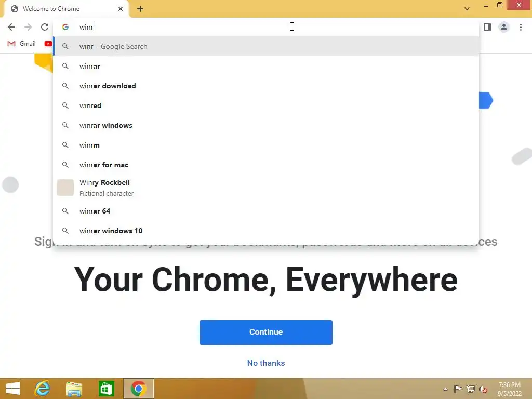Click the No thanks link
Viewport: 532px width, 399px height.
coord(266,363)
